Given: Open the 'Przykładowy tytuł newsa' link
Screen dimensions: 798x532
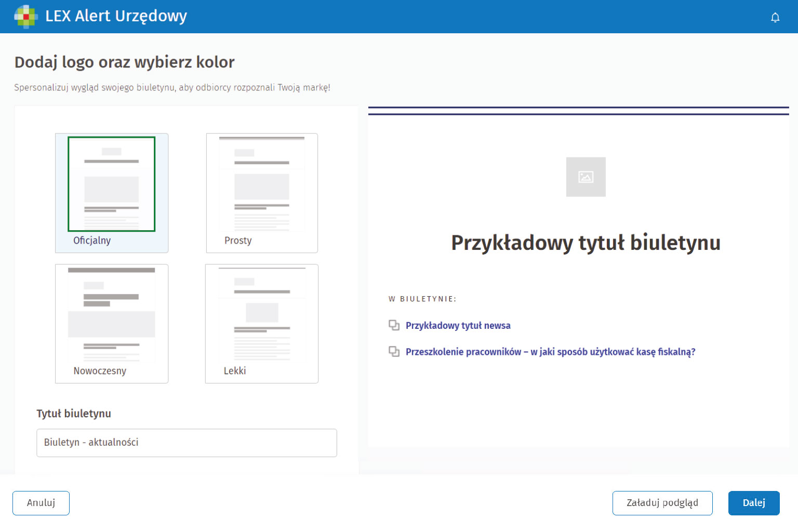Looking at the screenshot, I should [458, 326].
